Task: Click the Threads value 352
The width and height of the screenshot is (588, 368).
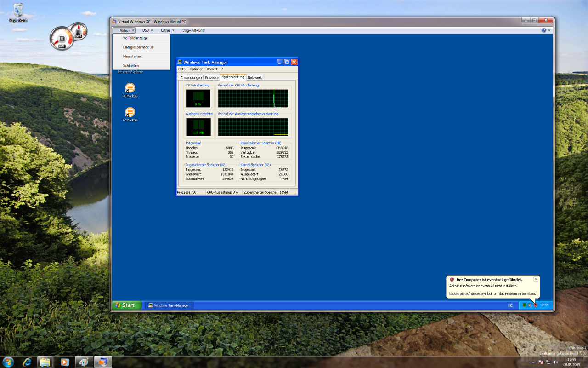Action: (x=231, y=152)
